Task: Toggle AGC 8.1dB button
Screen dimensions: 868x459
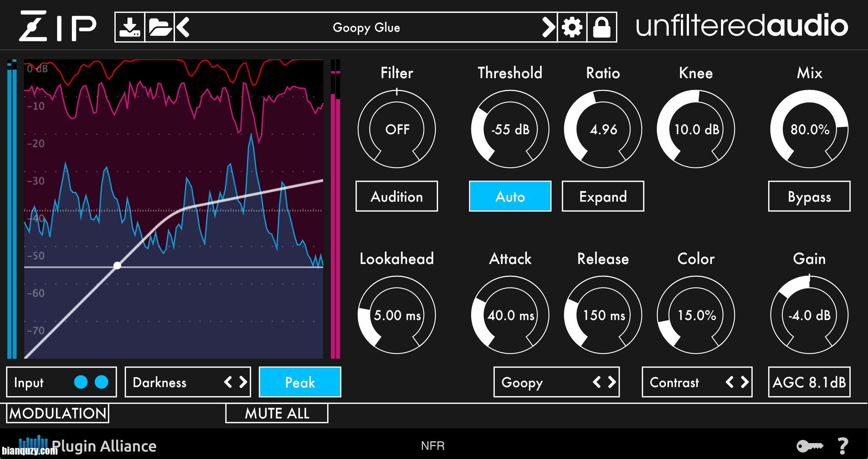Action: [x=809, y=382]
